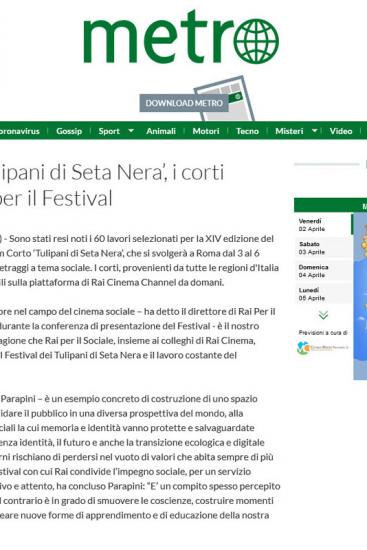Select Domenica 04 Aprile forecast

coord(323,271)
